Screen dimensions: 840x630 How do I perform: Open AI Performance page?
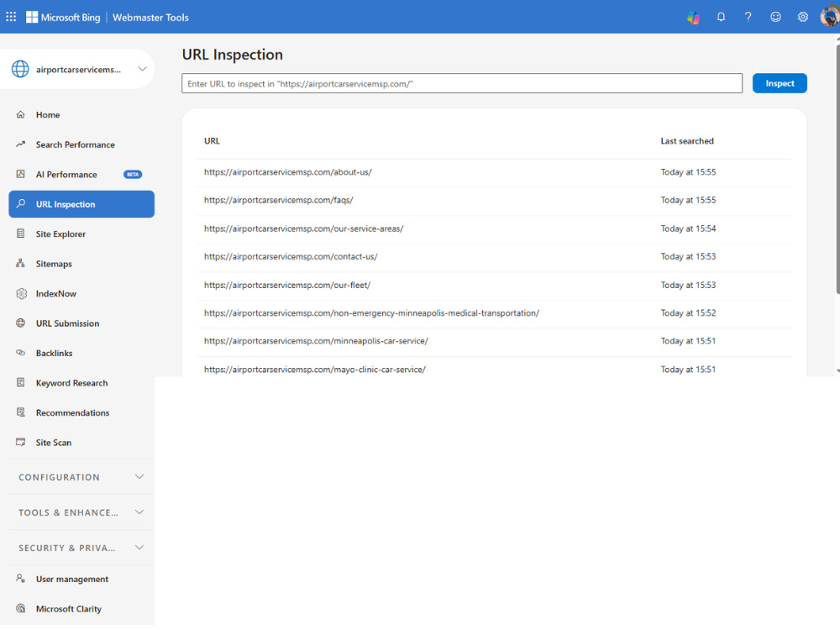[x=81, y=175]
